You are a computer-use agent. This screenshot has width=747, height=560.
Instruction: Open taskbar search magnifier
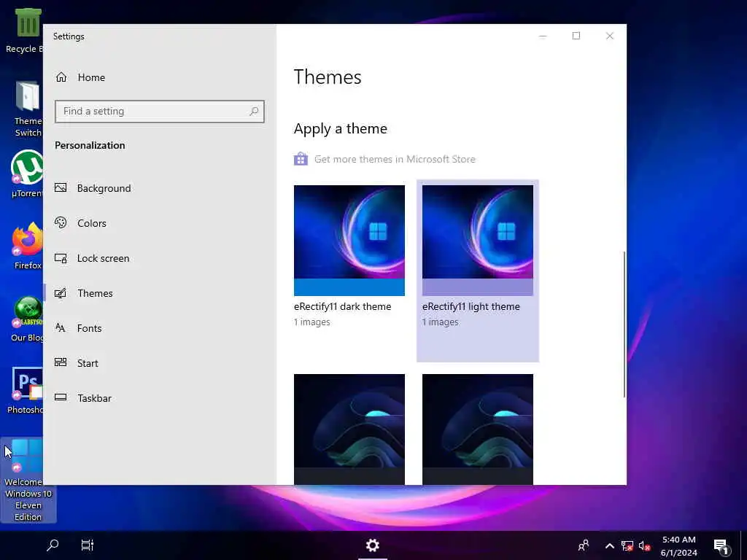(x=53, y=545)
